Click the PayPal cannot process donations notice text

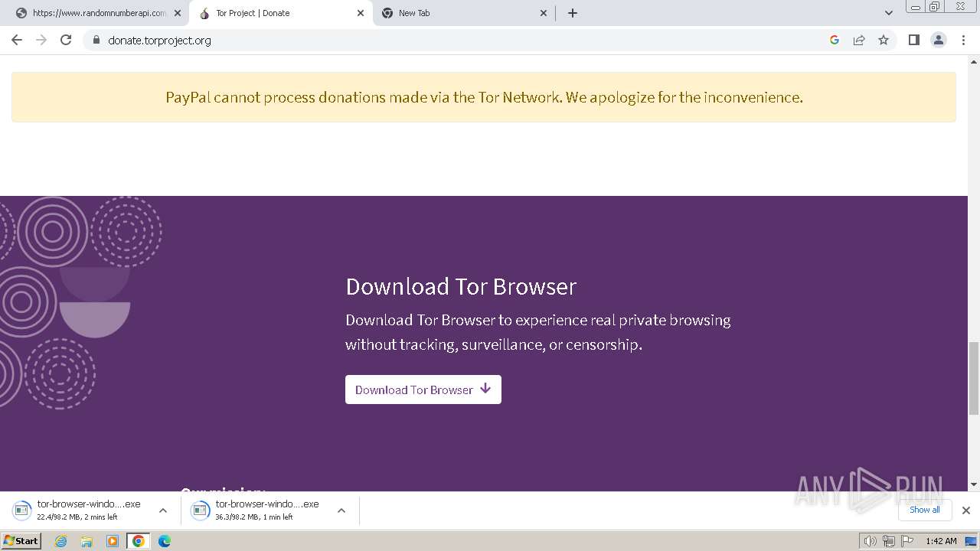coord(484,97)
